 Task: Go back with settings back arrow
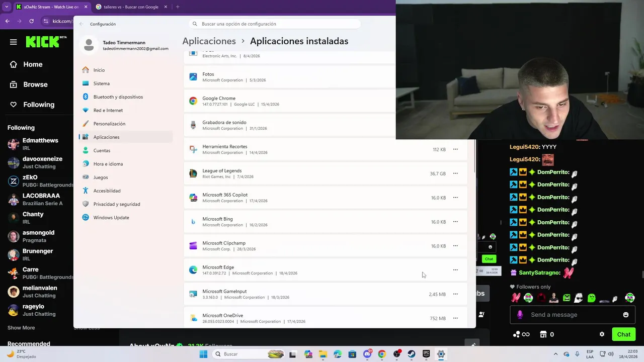[82, 24]
